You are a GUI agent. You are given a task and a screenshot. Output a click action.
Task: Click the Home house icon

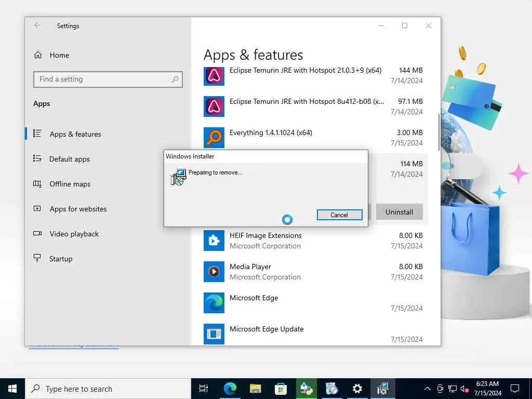pyautogui.click(x=37, y=55)
